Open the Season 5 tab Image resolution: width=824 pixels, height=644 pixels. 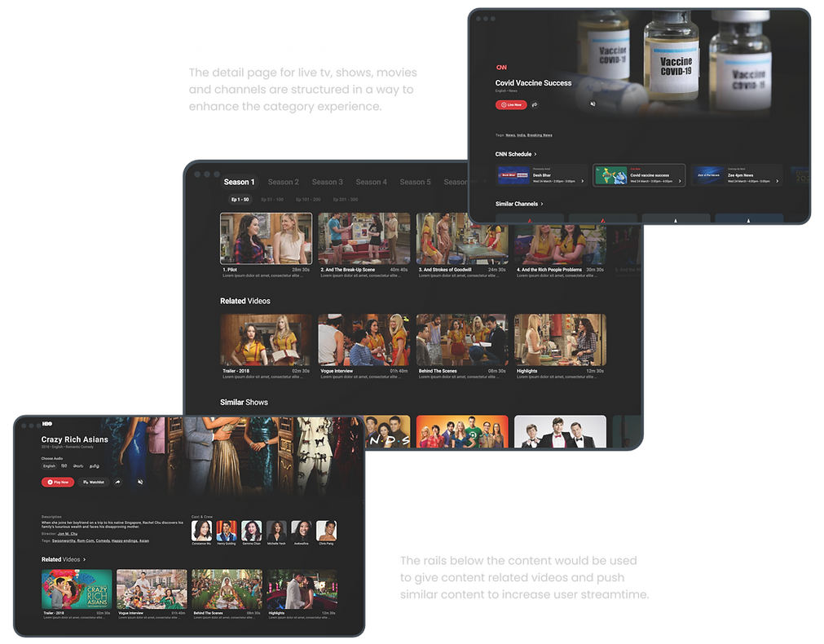click(x=415, y=182)
